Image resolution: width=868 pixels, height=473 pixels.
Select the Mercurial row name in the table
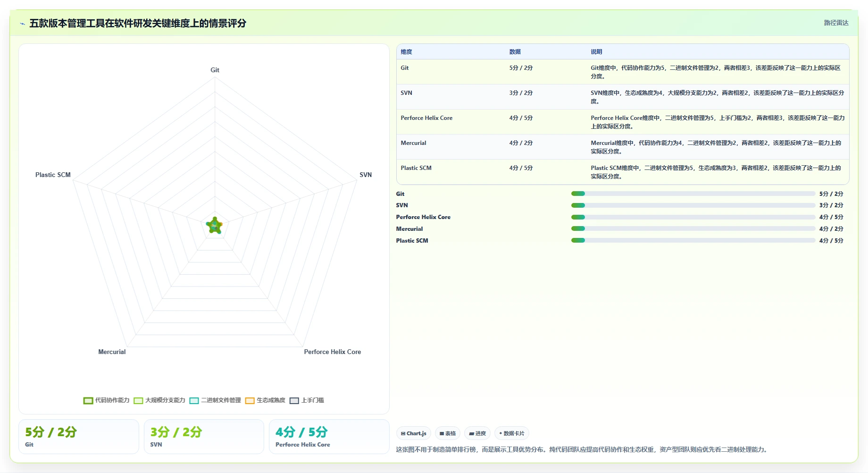413,143
